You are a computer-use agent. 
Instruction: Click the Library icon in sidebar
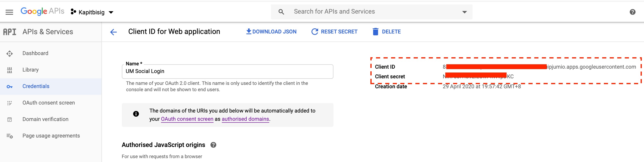pos(9,70)
